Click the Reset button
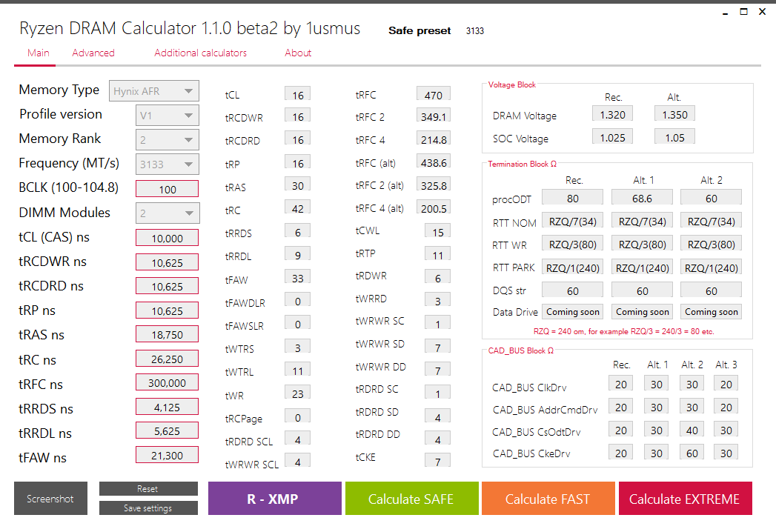This screenshot has width=776, height=532. (x=148, y=488)
